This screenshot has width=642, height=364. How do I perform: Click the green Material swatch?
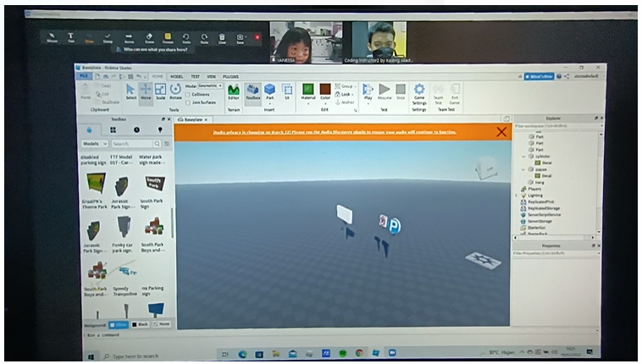[308, 89]
